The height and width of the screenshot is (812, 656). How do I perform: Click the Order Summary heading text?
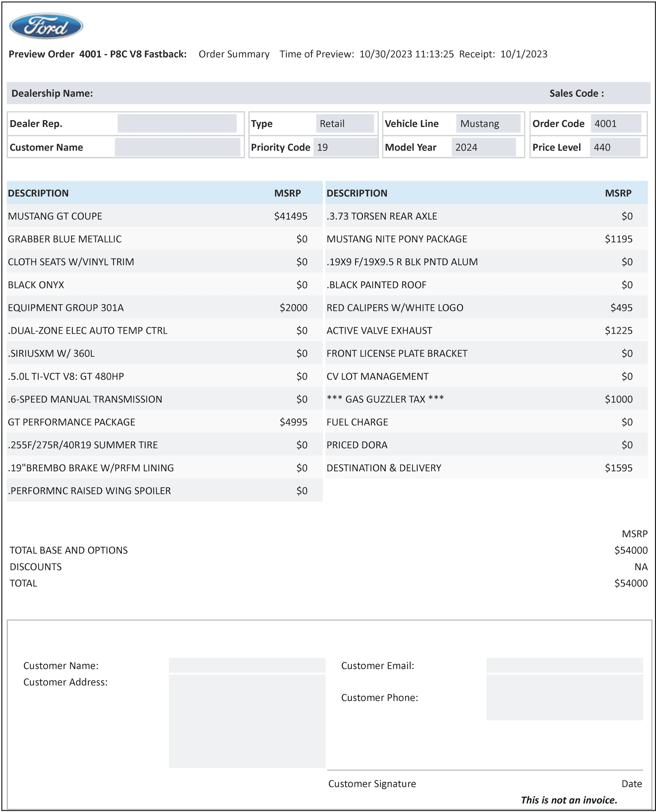(x=234, y=54)
